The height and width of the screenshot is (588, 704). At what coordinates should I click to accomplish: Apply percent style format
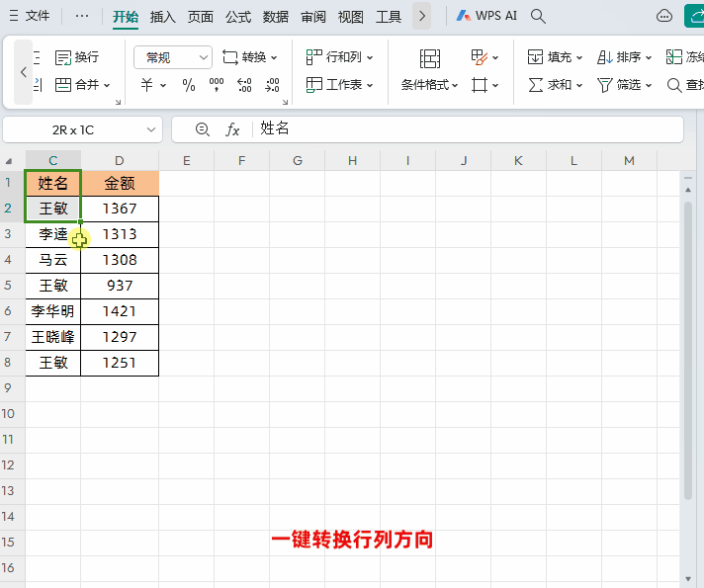point(189,85)
